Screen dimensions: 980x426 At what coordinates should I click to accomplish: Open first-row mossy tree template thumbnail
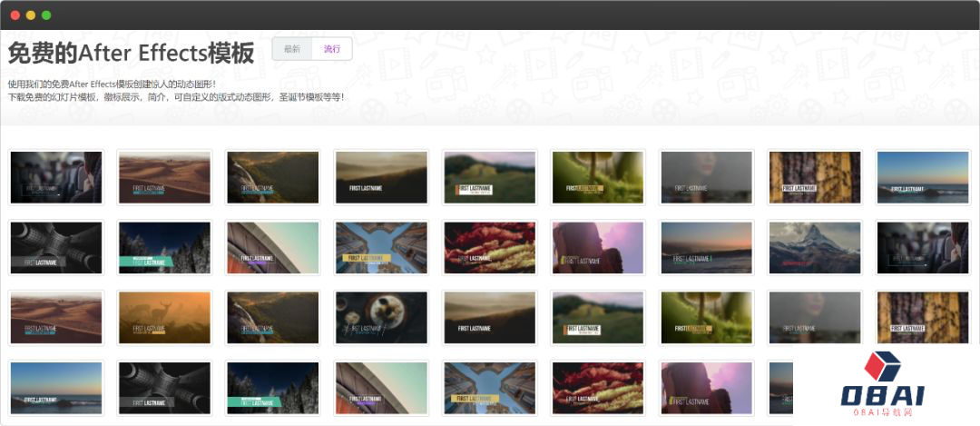click(598, 178)
